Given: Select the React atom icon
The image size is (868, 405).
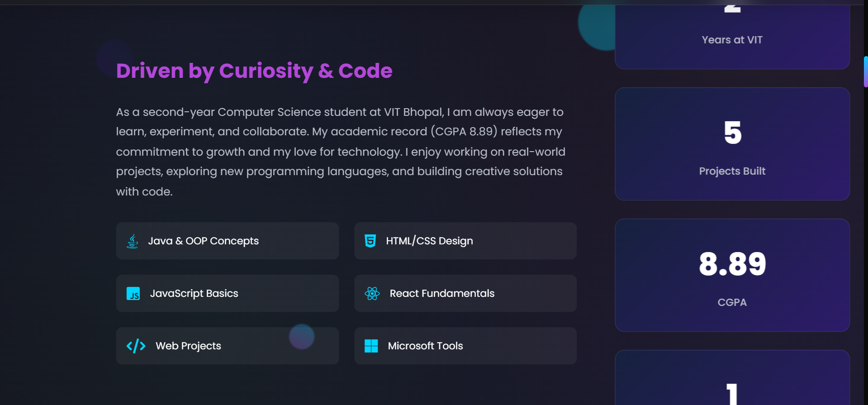Looking at the screenshot, I should [372, 293].
